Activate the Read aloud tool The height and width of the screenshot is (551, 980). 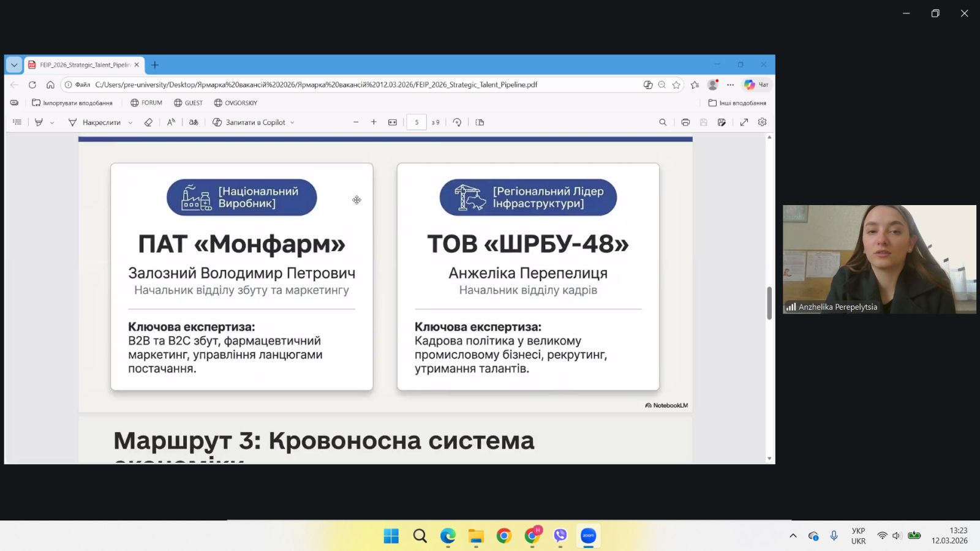click(x=171, y=122)
